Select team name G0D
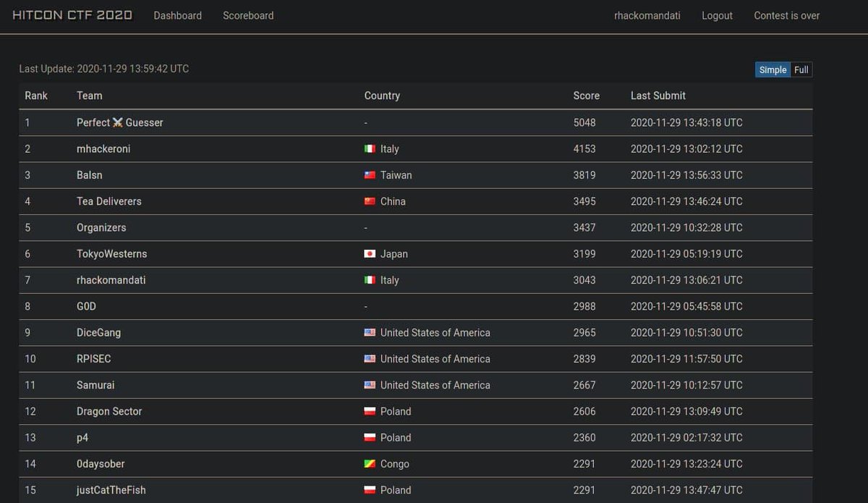The height and width of the screenshot is (503, 868). (86, 306)
